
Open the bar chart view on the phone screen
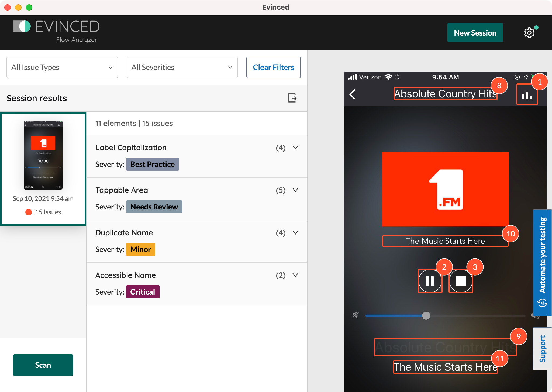527,95
